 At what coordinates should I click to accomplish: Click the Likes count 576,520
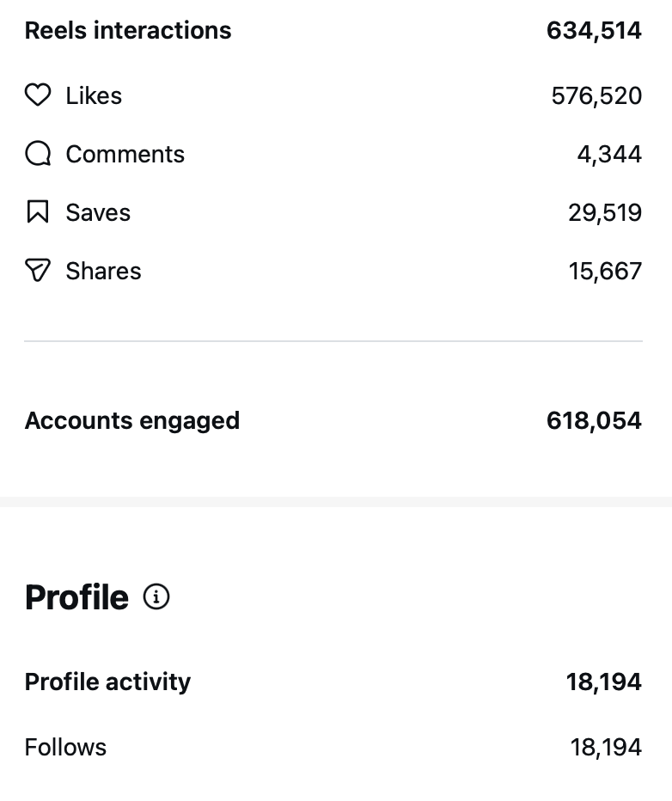coord(596,95)
